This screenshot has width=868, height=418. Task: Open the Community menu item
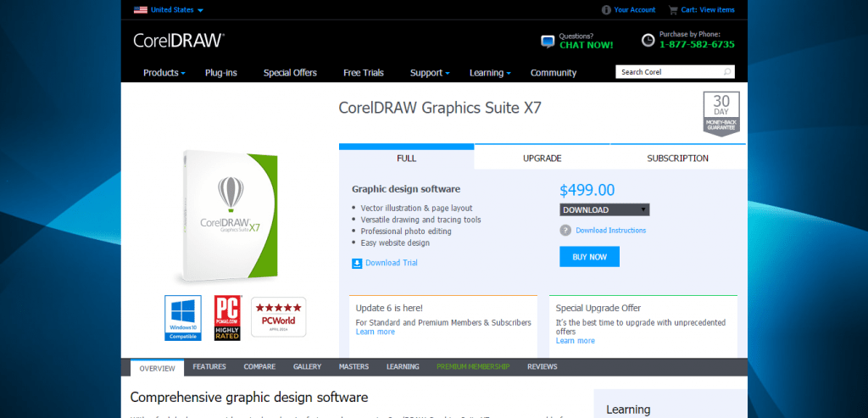553,73
